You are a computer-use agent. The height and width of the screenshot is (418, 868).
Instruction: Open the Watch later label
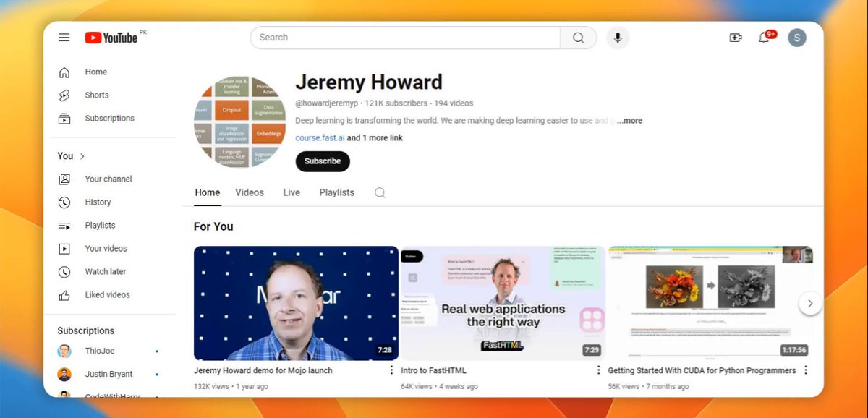(x=106, y=272)
